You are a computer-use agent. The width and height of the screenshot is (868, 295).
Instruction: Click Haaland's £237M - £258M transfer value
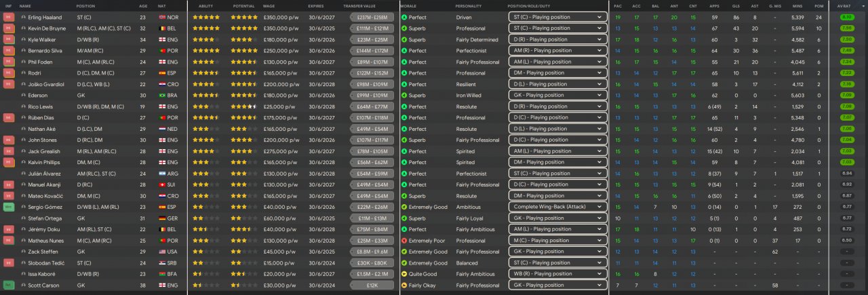[372, 18]
